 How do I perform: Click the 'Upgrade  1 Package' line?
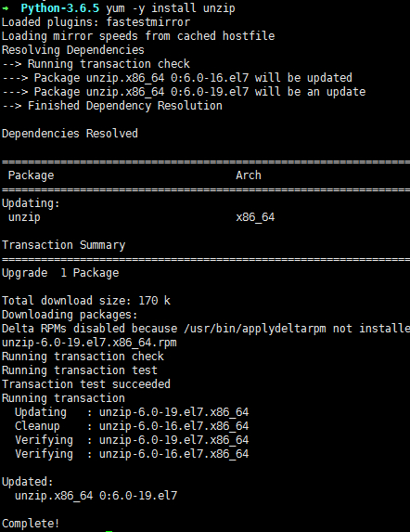60,273
